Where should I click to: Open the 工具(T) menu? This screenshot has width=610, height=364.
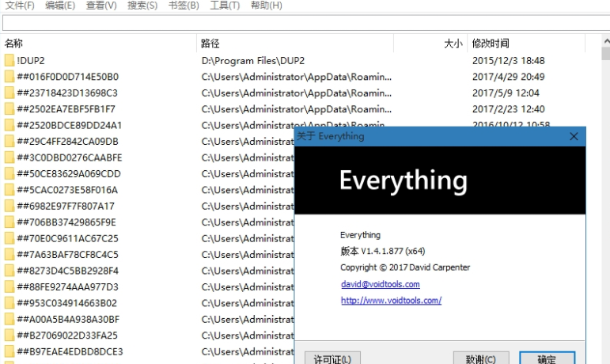click(x=225, y=6)
